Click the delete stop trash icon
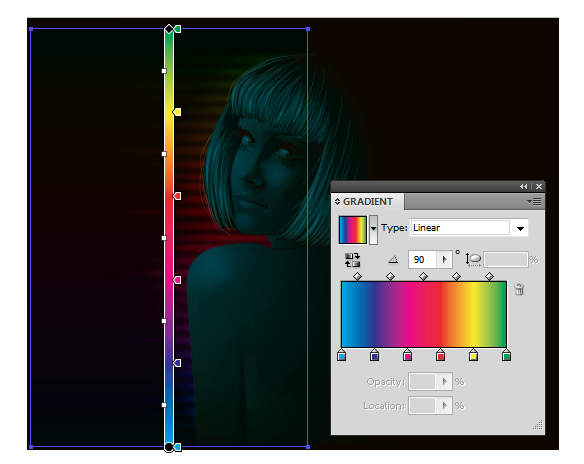This screenshot has width=584, height=464. [x=519, y=289]
